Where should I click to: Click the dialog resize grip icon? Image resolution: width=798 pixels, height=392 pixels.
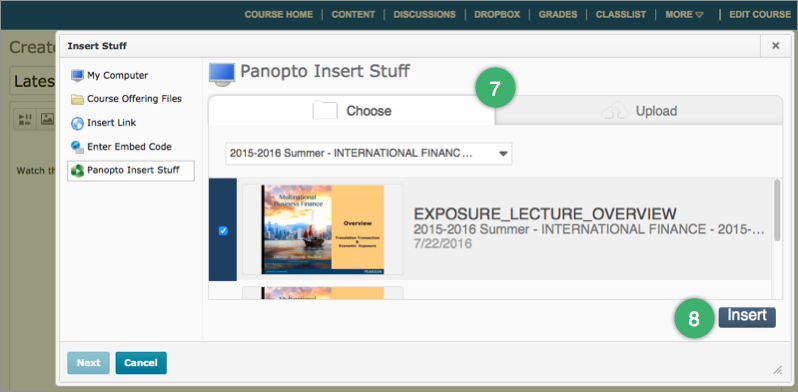point(778,370)
